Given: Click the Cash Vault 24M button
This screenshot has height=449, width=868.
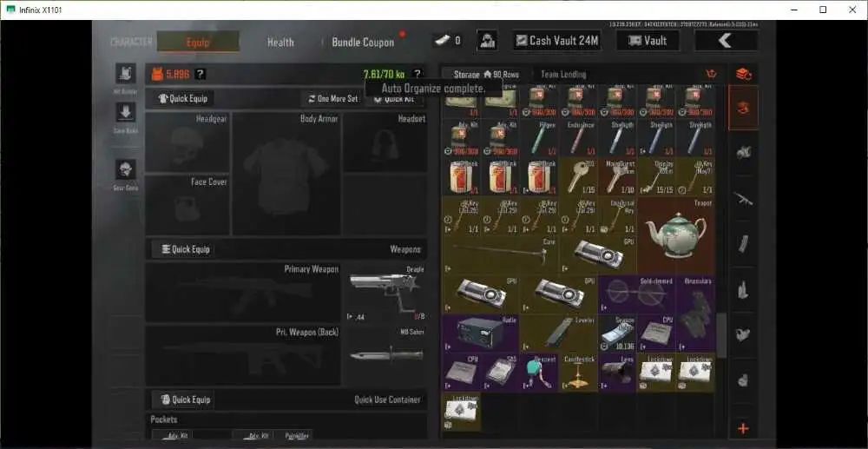Looking at the screenshot, I should click(557, 41).
